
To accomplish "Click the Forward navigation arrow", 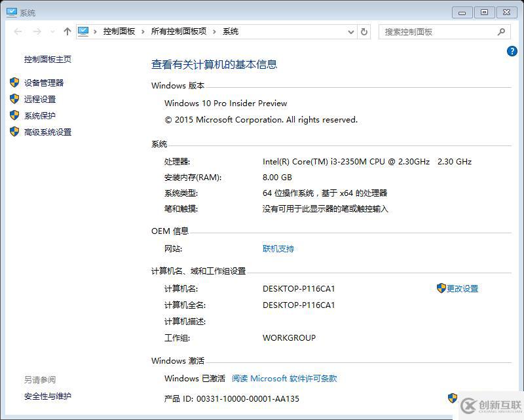I will (37, 31).
